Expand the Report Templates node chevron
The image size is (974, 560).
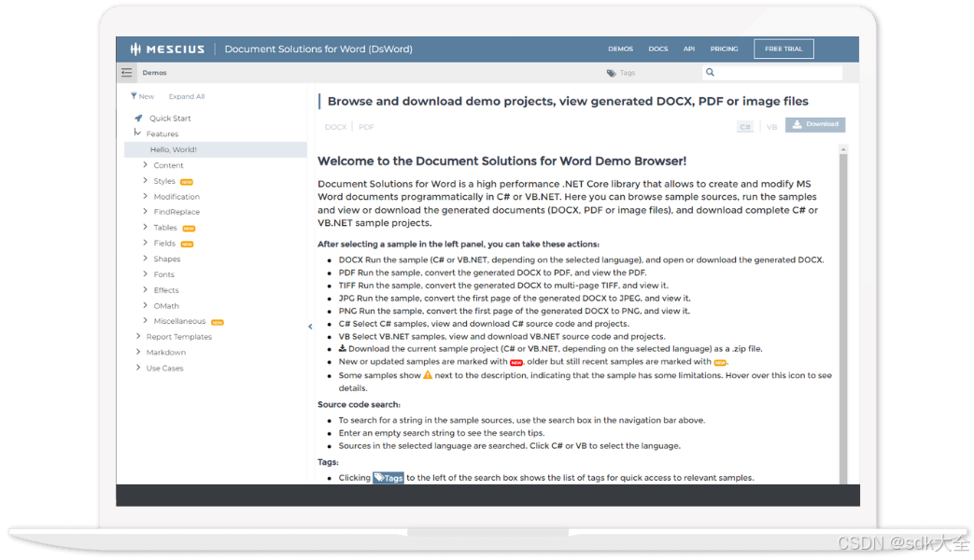[x=138, y=336]
